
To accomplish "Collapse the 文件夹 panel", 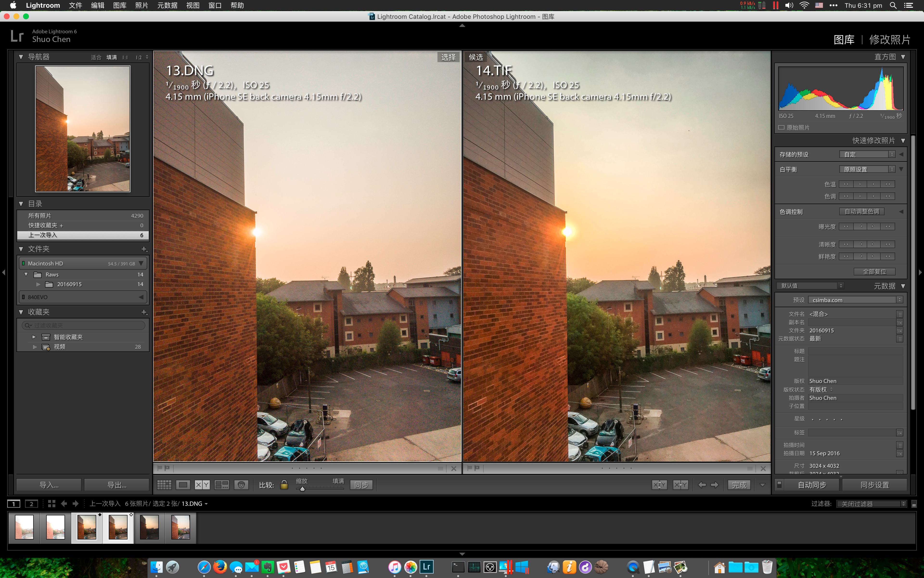I will pos(21,249).
